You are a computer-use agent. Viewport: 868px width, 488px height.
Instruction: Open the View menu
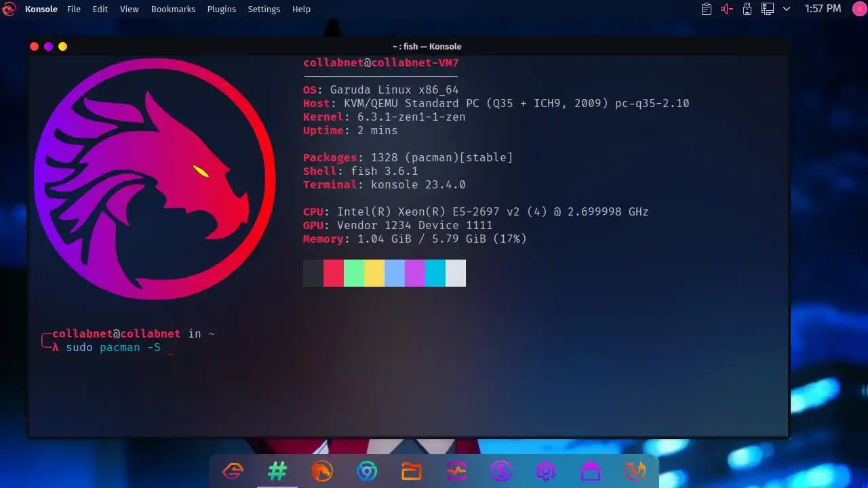129,9
